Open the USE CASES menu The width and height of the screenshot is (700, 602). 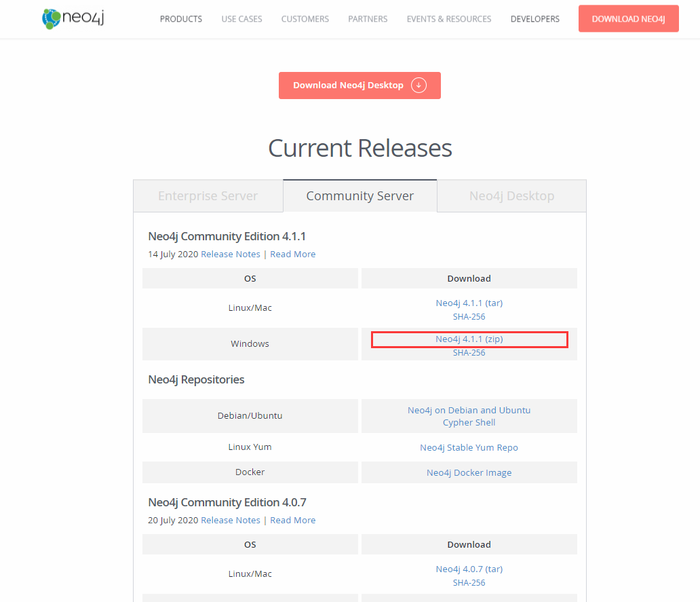241,19
